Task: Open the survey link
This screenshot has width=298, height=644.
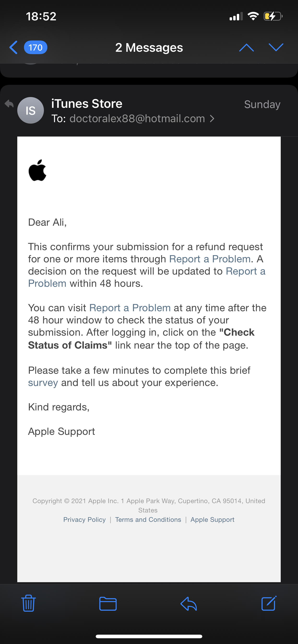Action: pyautogui.click(x=43, y=383)
